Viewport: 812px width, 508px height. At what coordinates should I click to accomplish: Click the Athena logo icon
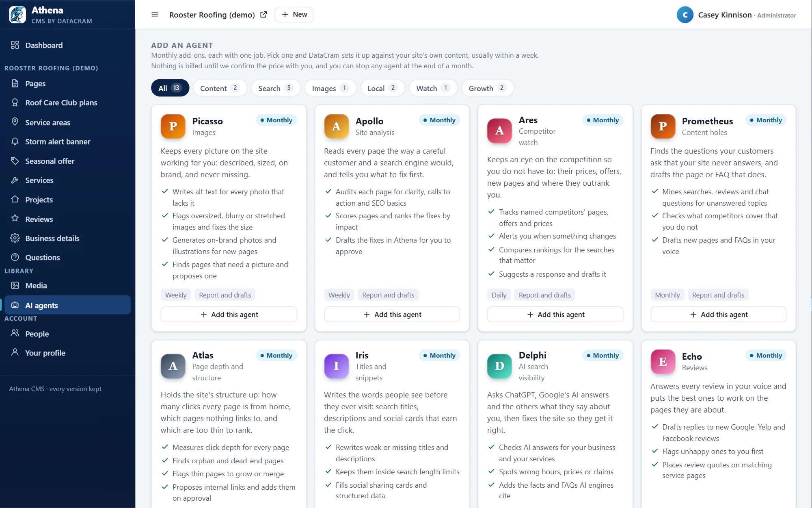(x=17, y=15)
